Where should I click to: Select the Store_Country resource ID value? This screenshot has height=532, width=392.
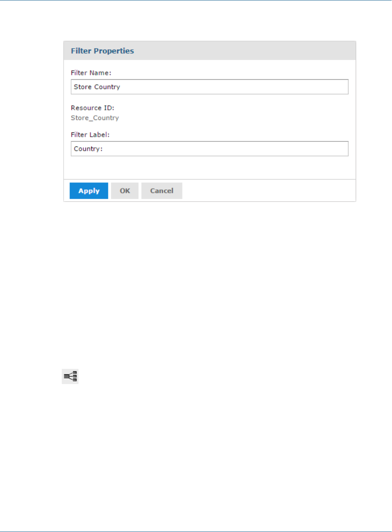click(95, 118)
